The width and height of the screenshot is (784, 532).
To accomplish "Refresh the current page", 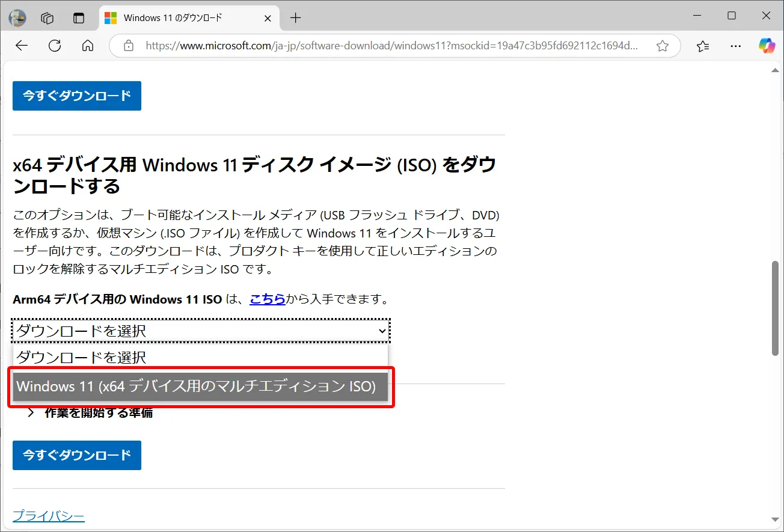I will point(55,46).
